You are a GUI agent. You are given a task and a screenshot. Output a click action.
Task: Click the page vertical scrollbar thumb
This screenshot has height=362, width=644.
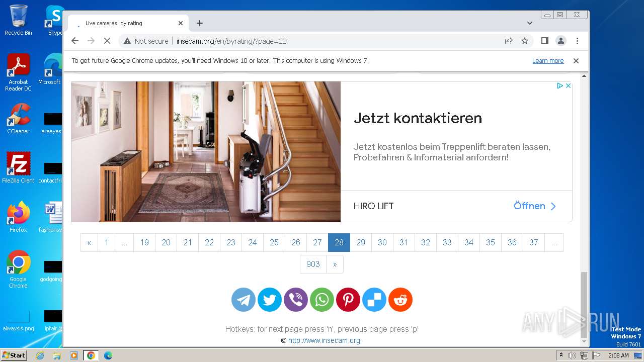(584, 305)
